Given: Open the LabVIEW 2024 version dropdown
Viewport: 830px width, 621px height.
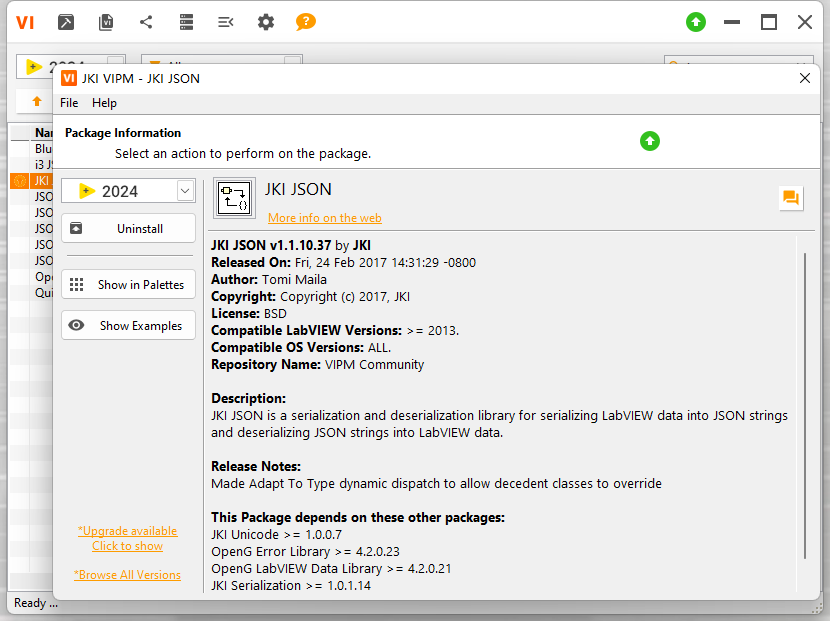Looking at the screenshot, I should 185,191.
